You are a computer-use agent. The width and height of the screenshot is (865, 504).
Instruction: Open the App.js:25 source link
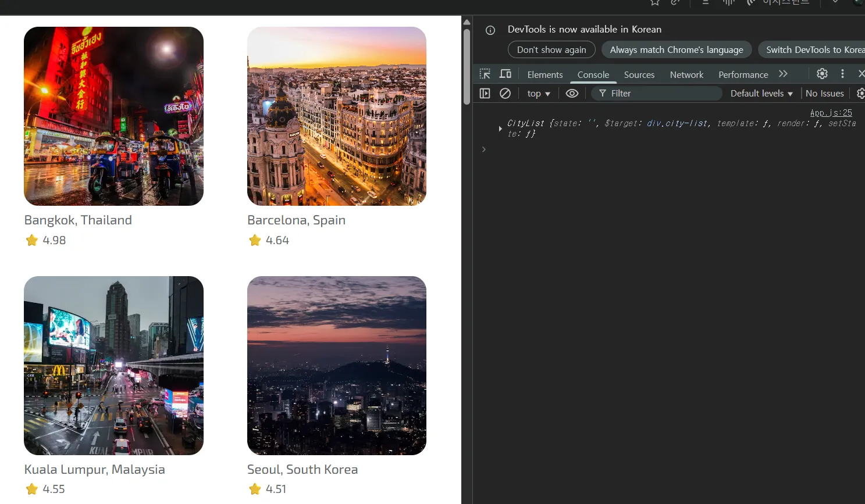[831, 113]
